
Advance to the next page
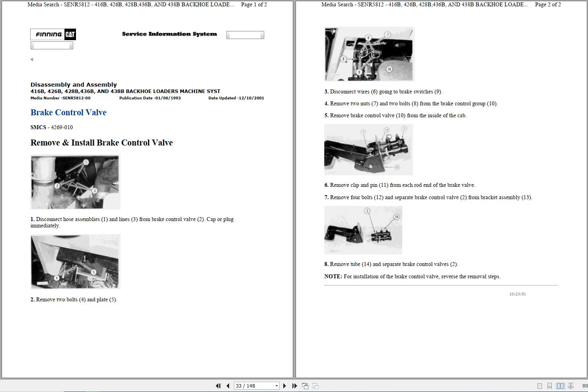click(x=284, y=386)
